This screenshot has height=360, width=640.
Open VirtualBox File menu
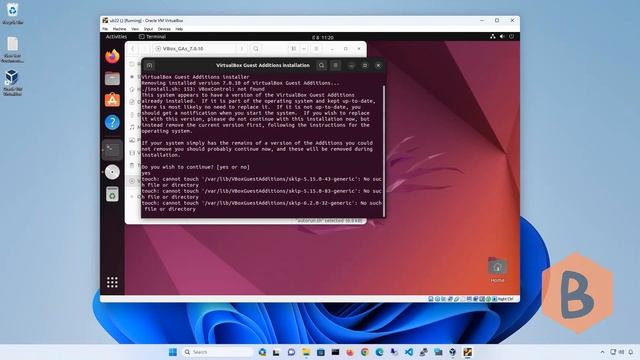[105, 29]
